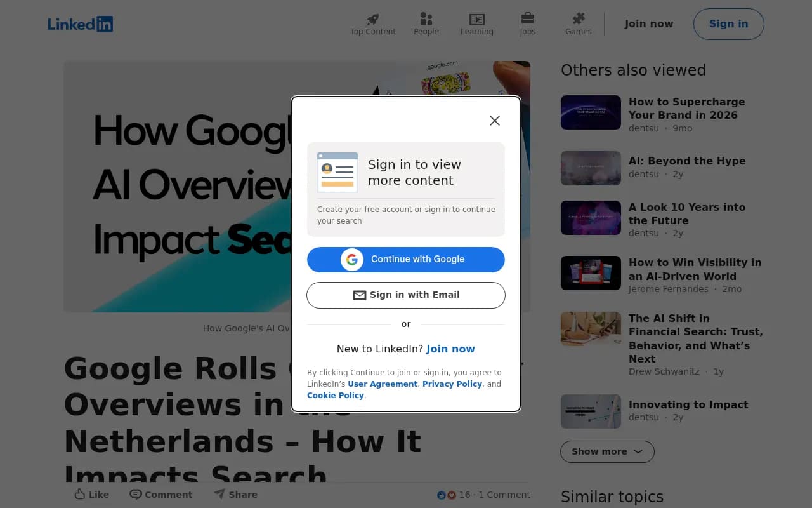Image resolution: width=812 pixels, height=508 pixels.
Task: Comment on the article
Action: coord(161,495)
